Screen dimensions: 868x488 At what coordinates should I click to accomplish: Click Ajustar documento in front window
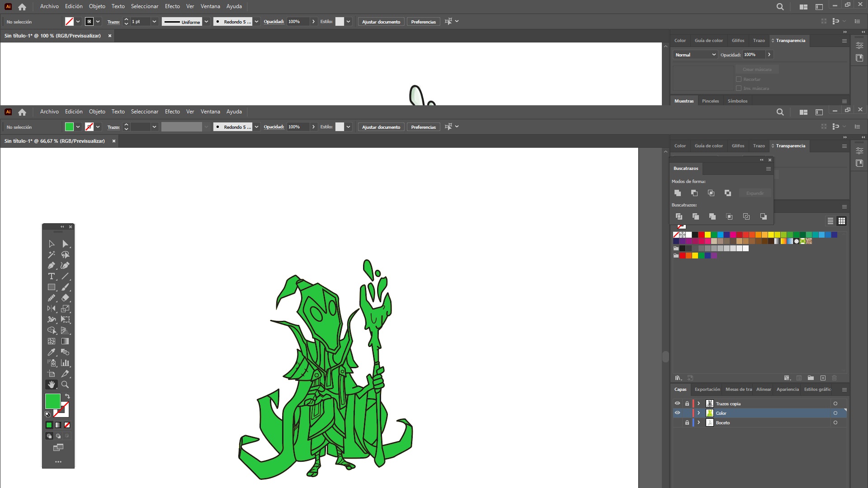[x=381, y=127]
